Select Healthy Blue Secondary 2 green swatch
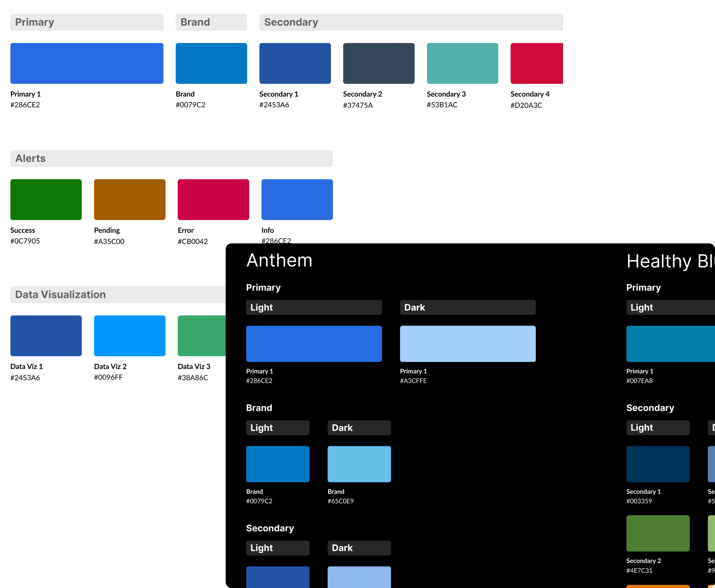The height and width of the screenshot is (588, 715). pyautogui.click(x=658, y=533)
